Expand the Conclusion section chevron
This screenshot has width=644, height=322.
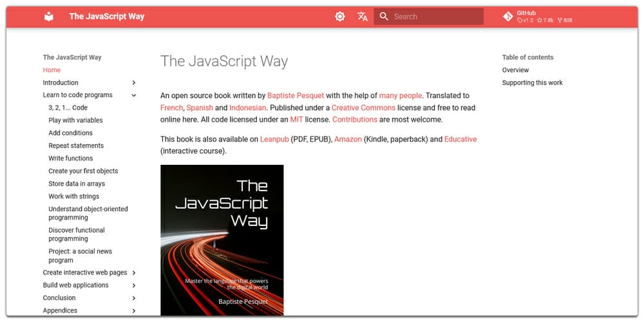[x=134, y=298]
